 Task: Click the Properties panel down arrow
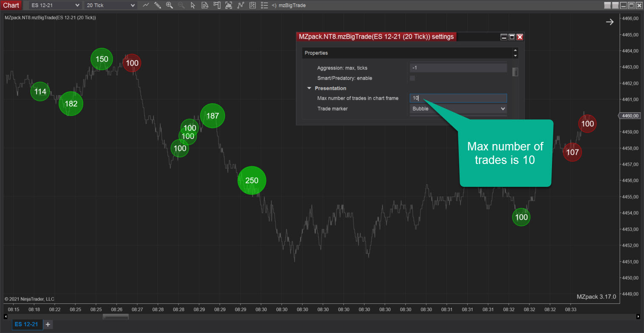pyautogui.click(x=516, y=55)
